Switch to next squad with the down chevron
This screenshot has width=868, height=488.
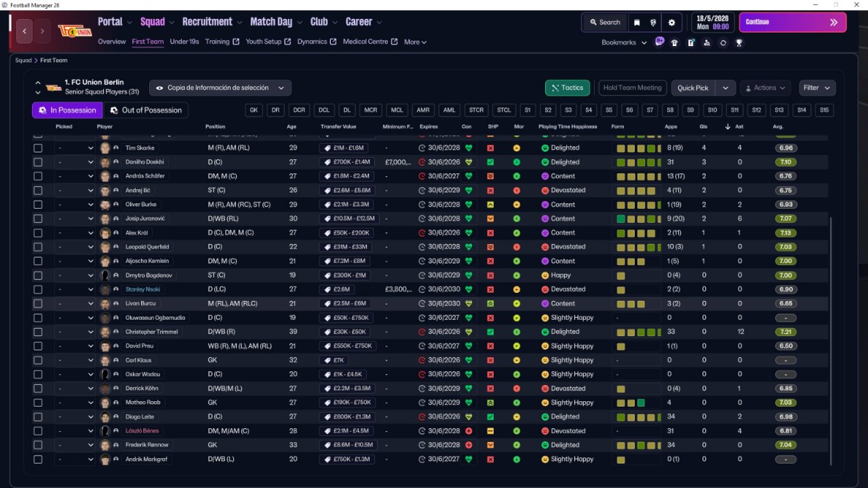[x=38, y=93]
